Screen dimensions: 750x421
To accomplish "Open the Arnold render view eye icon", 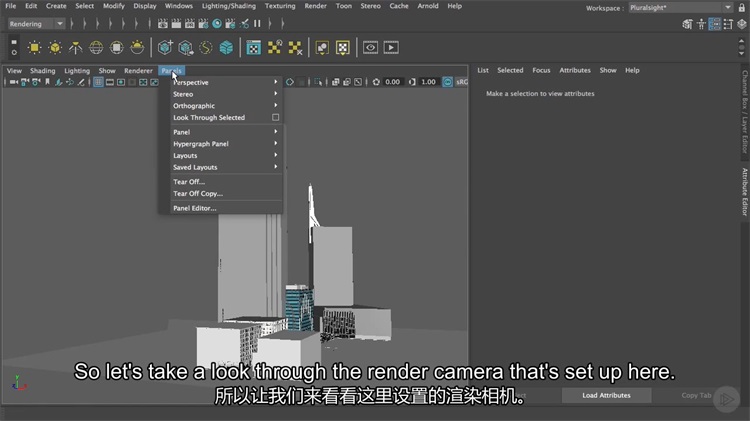I will click(370, 47).
